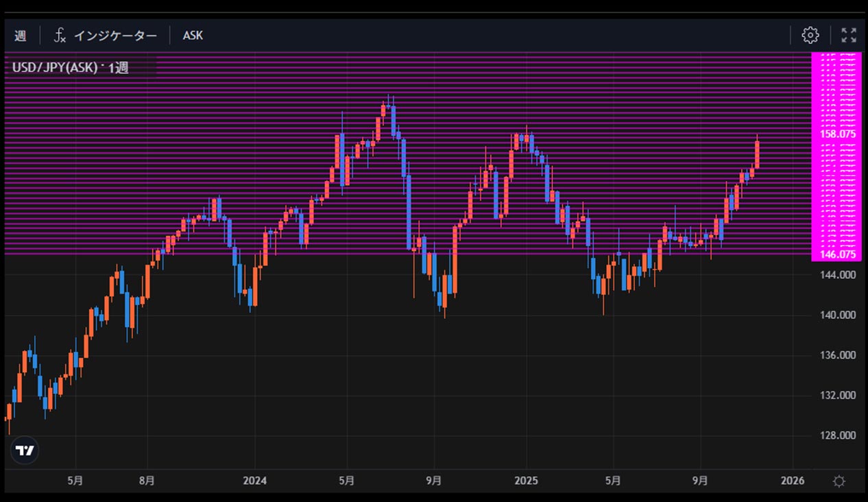The width and height of the screenshot is (868, 502).
Task: Select the 146.075 magenta price label
Action: (837, 254)
